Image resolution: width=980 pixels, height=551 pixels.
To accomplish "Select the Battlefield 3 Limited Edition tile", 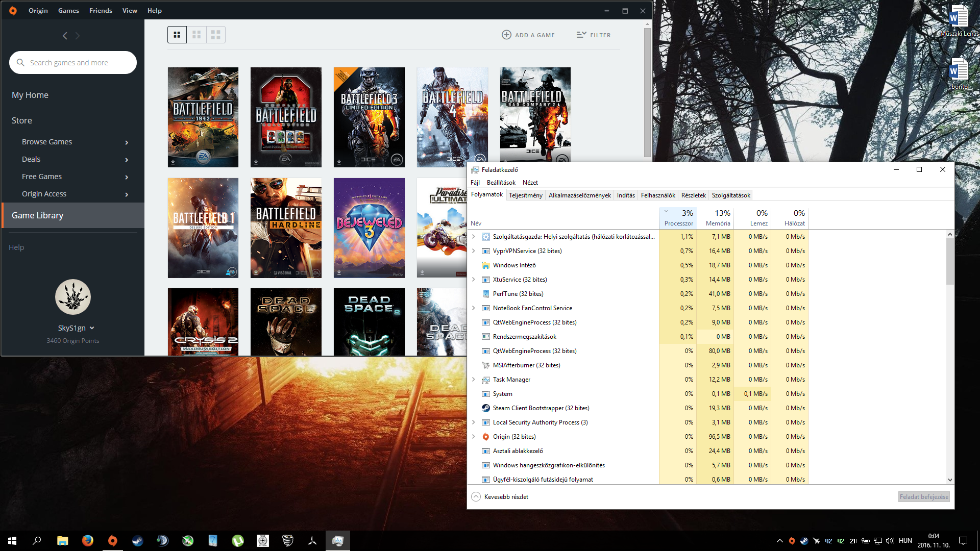I will (369, 117).
